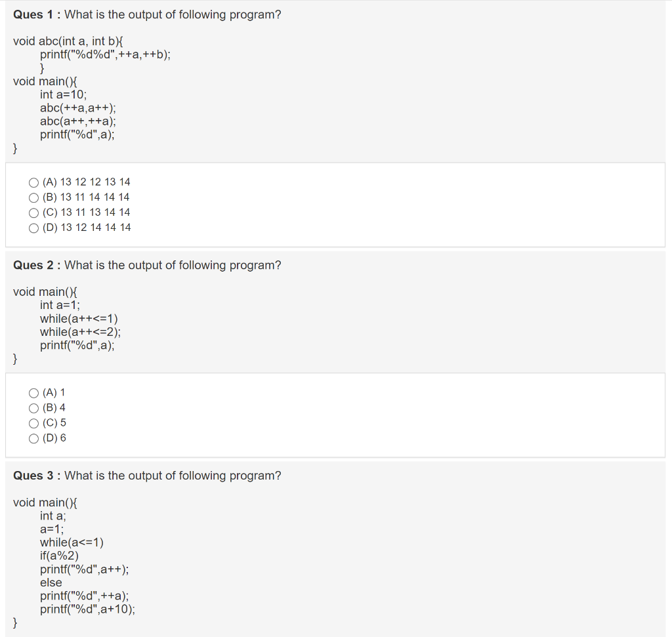Pick answer (D) 6 for Ques 2
This screenshot has height=637, width=672.
(33, 438)
